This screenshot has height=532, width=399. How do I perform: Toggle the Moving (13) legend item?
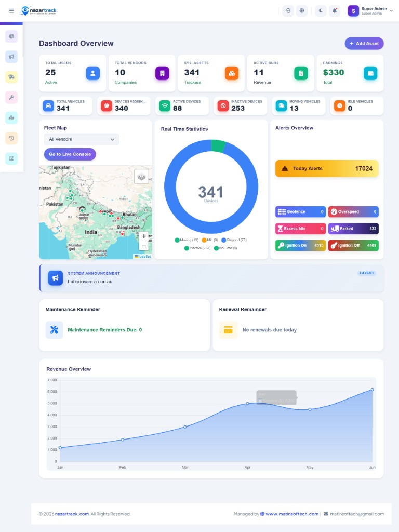point(187,240)
